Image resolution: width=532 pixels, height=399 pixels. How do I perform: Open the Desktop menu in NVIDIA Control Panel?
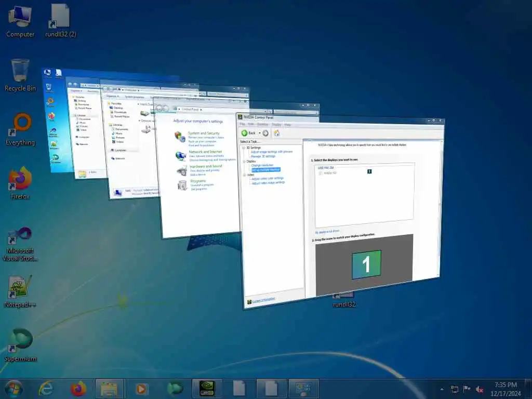coord(262,124)
